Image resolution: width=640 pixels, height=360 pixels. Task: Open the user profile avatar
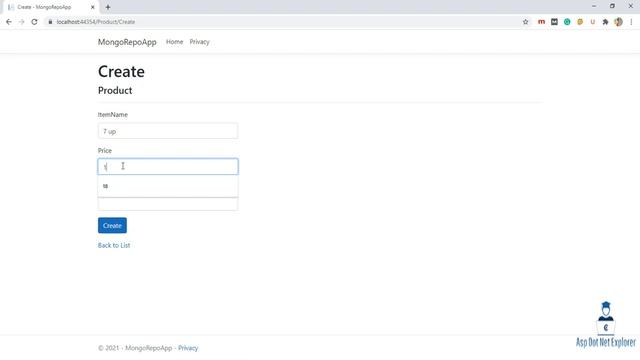tap(618, 22)
